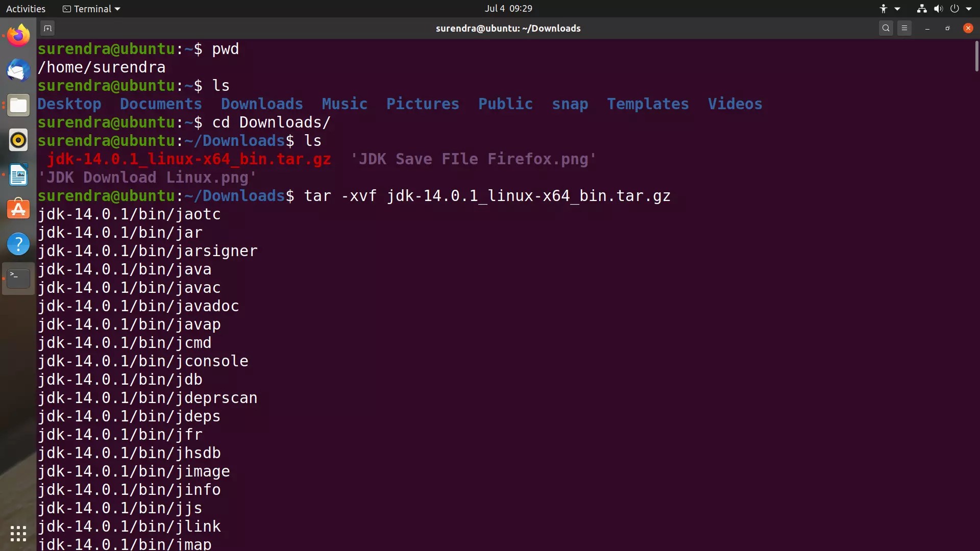Click the Activities menu item
The image size is (980, 551).
click(26, 9)
